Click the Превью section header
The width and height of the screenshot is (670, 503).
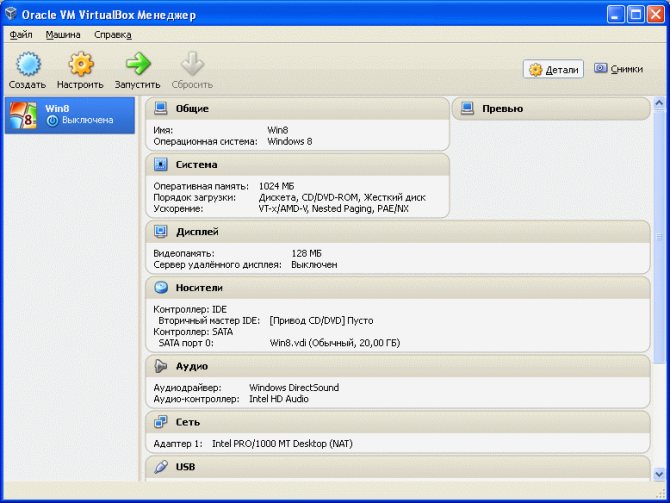coord(551,109)
